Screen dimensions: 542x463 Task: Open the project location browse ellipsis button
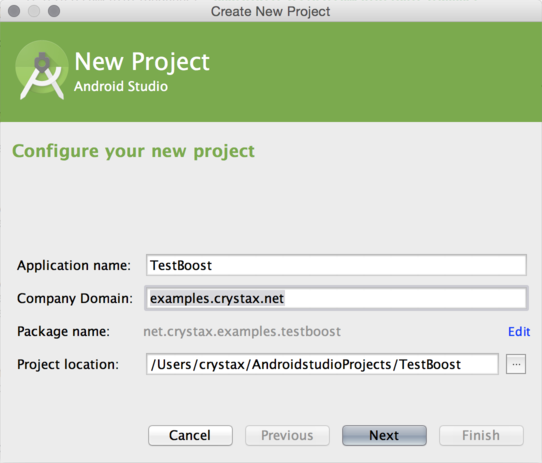[516, 364]
